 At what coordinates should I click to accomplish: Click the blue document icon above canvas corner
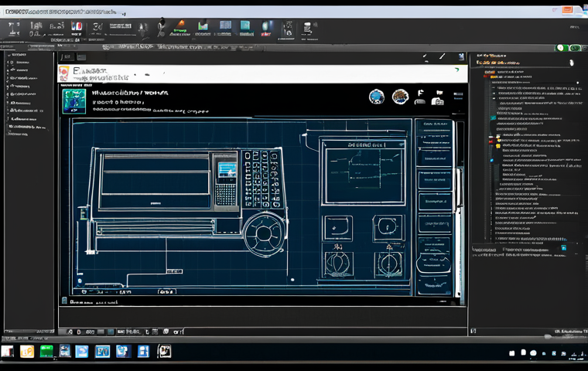(461, 56)
